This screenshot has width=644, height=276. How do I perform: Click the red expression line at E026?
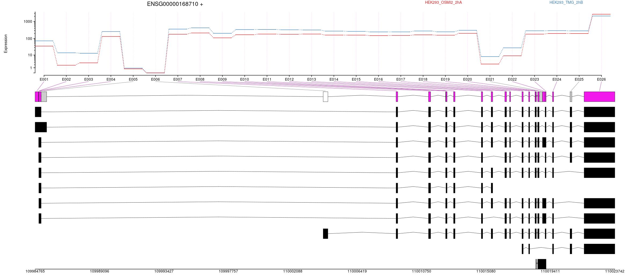click(601, 14)
